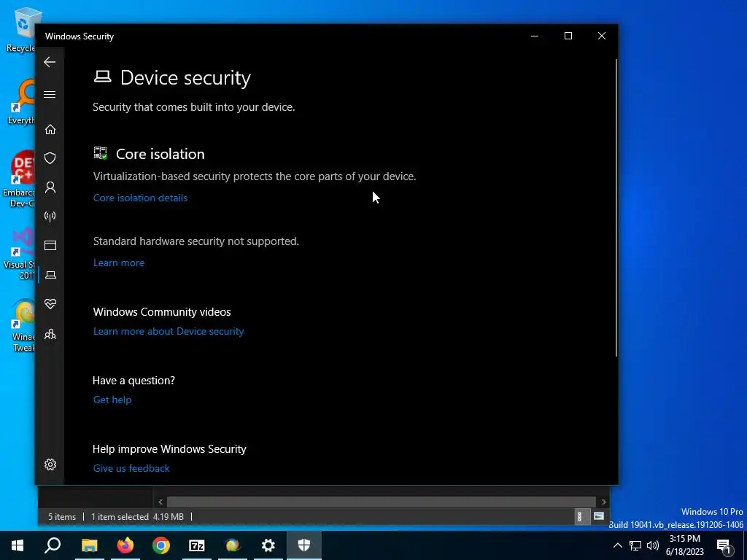Open Windows Security settings gear
This screenshot has width=747, height=560.
pyautogui.click(x=50, y=464)
